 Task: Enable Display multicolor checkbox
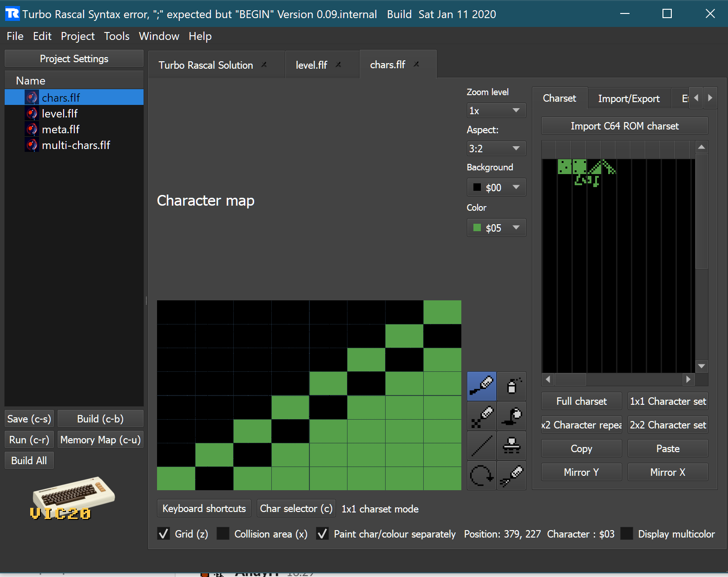627,534
